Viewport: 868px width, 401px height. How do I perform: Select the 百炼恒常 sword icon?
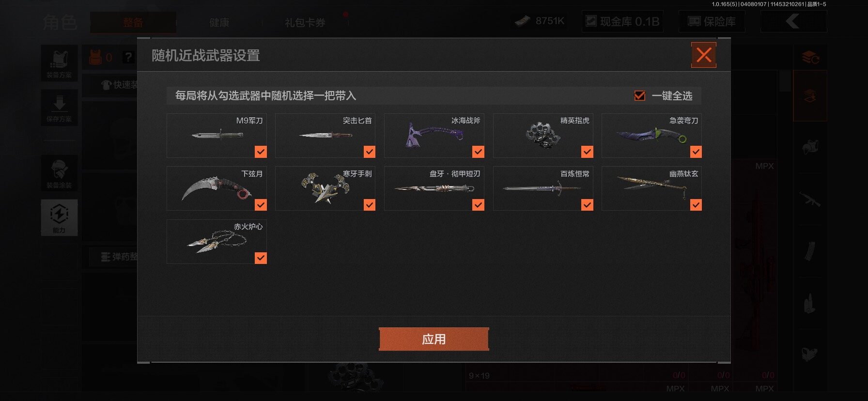tap(542, 188)
